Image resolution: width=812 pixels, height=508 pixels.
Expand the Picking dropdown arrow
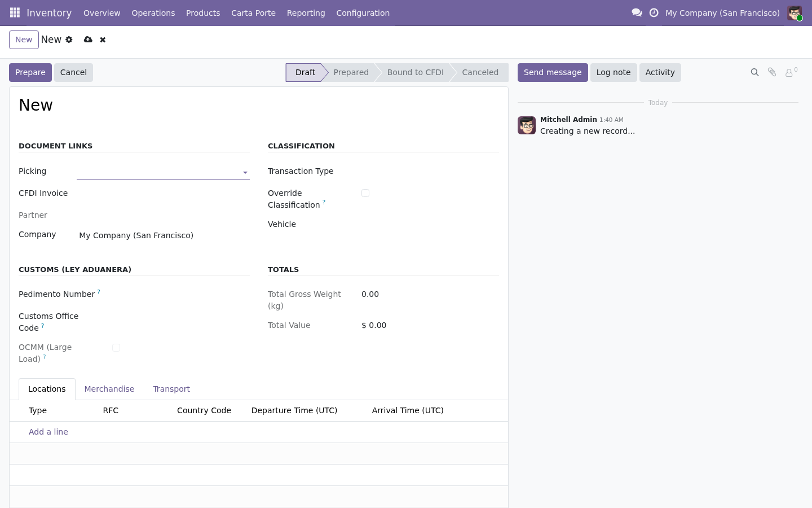coord(245,173)
